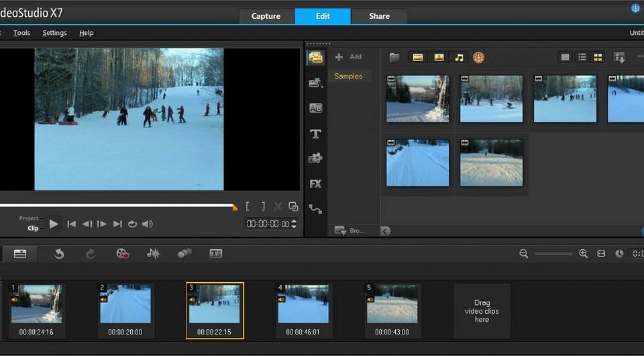Screen dimensions: 644x356
Task: Redo the last action
Action: [91, 254]
